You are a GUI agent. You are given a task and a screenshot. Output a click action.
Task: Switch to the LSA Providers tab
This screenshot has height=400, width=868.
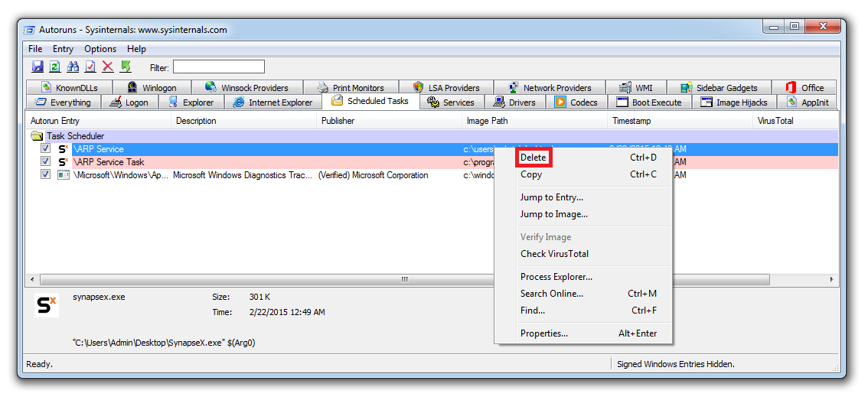[x=447, y=87]
